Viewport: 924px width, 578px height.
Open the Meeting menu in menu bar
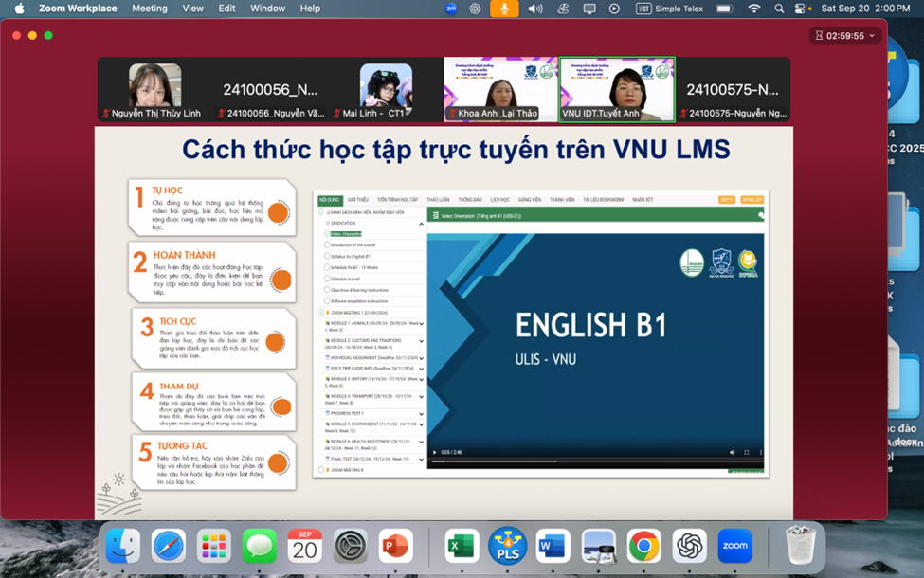tap(150, 9)
